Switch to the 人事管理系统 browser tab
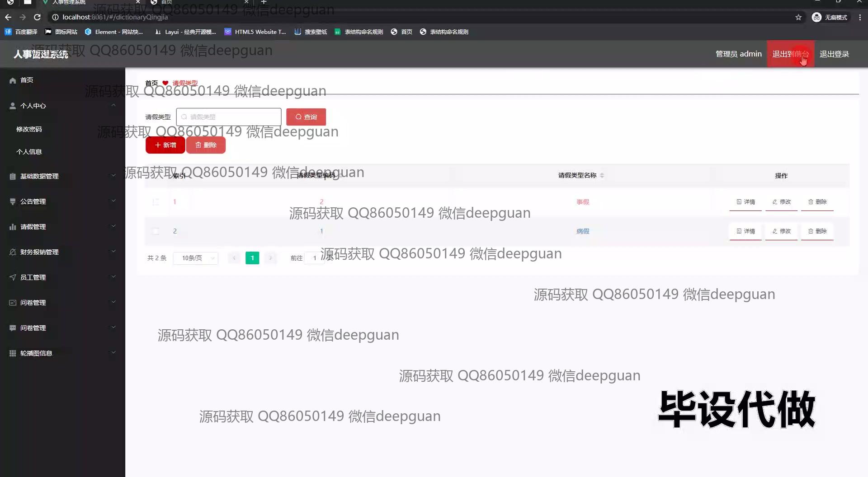Image resolution: width=868 pixels, height=477 pixels. pos(90,2)
